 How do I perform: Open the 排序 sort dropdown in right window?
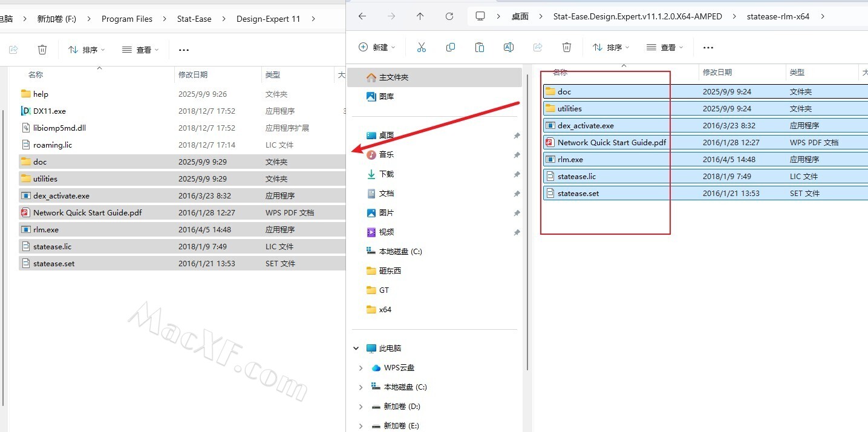[x=611, y=47]
